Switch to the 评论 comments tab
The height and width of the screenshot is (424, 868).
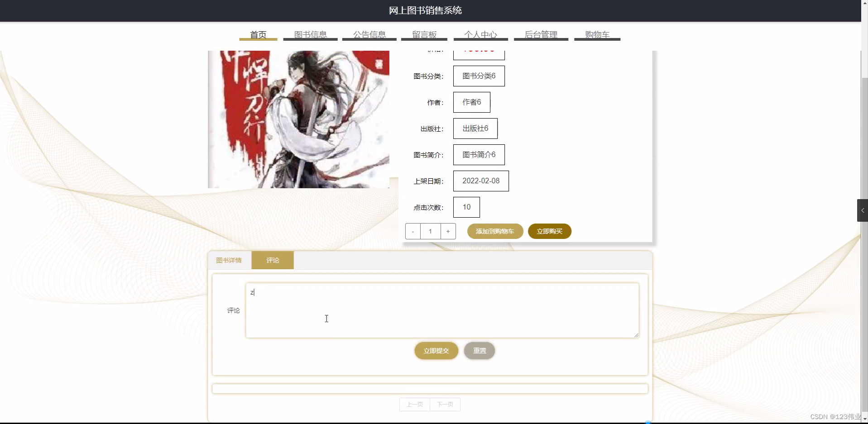click(x=272, y=260)
